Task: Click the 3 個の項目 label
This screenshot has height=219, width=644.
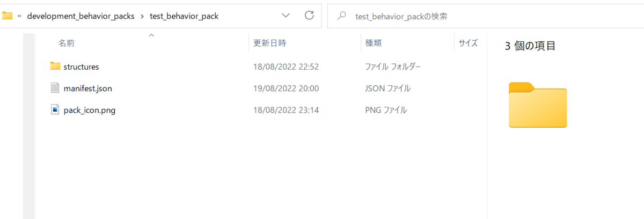Action: pyautogui.click(x=530, y=46)
